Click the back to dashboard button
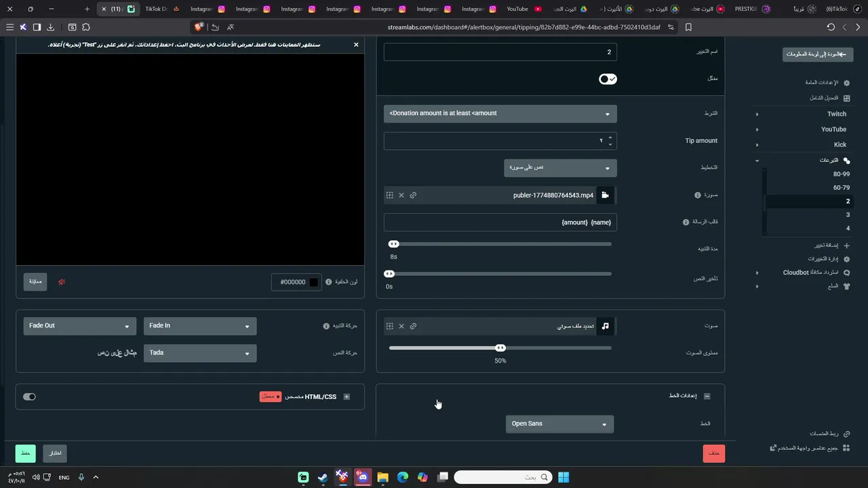Screen dimensions: 868x488 tap(817, 54)
